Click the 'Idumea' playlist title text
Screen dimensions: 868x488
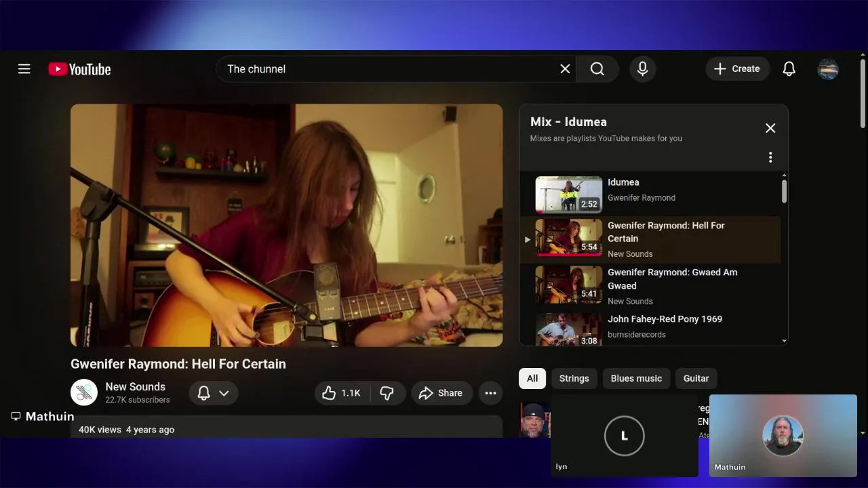coord(623,182)
